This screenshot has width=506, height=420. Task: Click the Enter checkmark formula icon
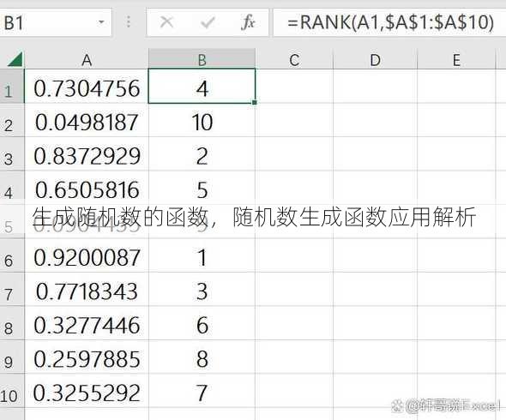[x=208, y=22]
